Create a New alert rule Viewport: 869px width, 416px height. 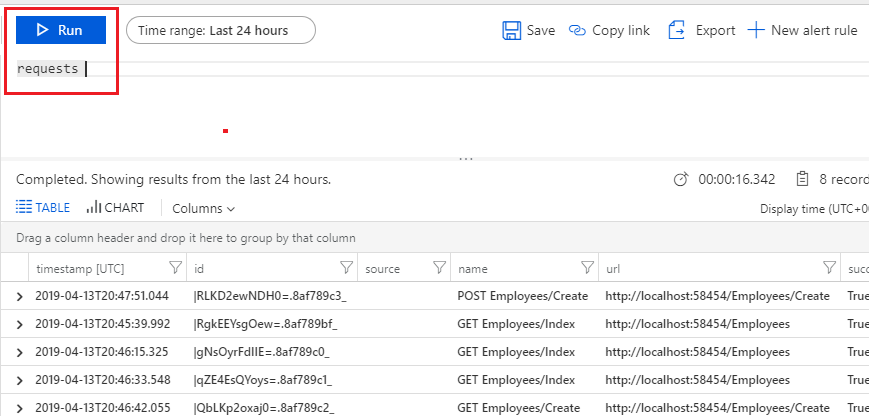[x=802, y=30]
